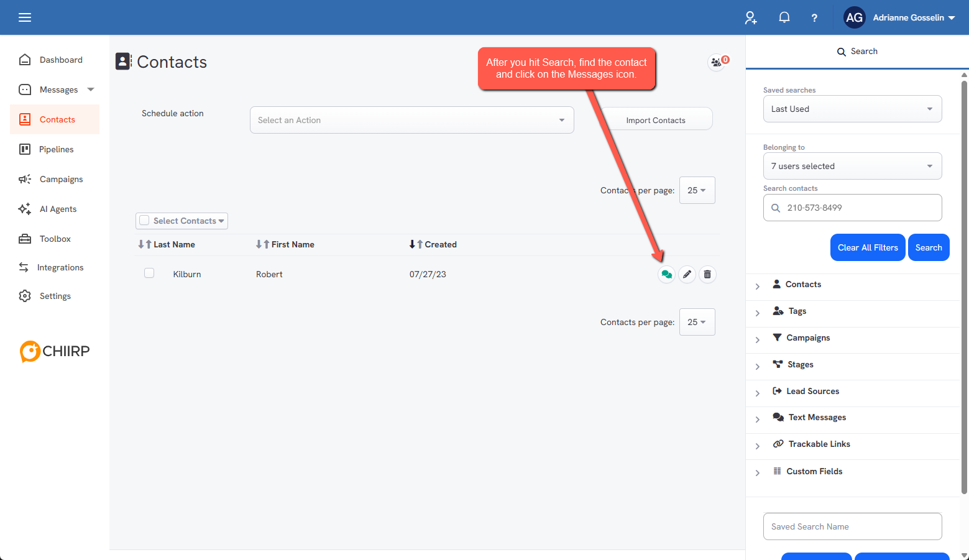This screenshot has height=560, width=969.
Task: Open the Select an Action dropdown
Action: [411, 120]
